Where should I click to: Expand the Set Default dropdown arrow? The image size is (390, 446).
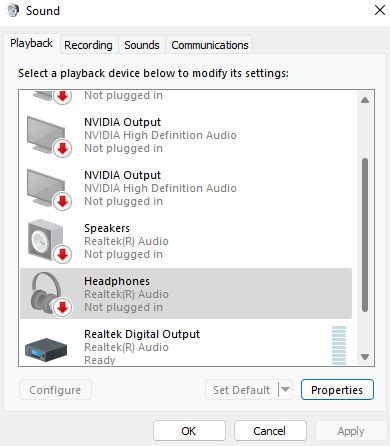(x=285, y=389)
